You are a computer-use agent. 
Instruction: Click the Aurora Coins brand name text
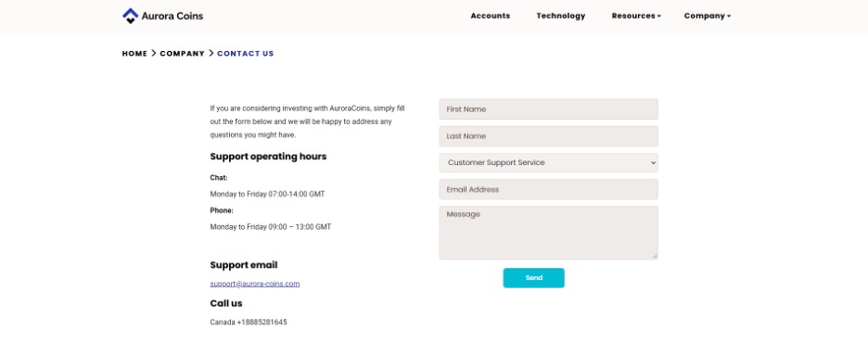(x=172, y=16)
